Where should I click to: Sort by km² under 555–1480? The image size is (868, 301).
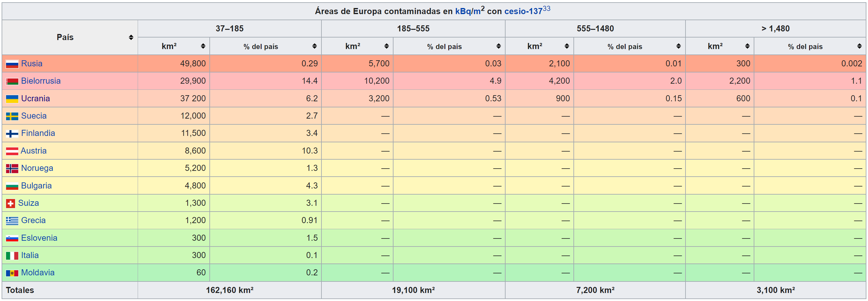pyautogui.click(x=566, y=46)
